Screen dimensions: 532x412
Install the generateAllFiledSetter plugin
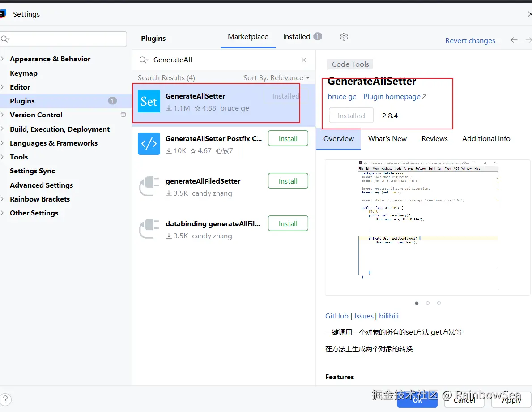click(288, 181)
